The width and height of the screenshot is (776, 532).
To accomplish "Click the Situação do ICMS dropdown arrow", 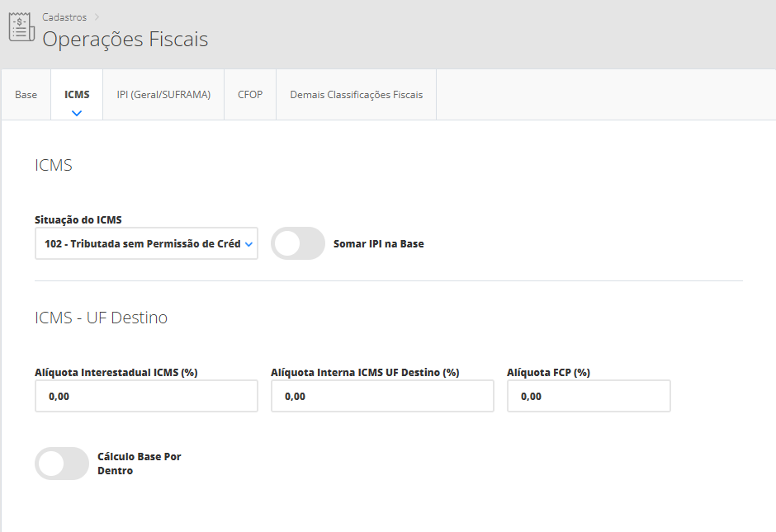I will pyautogui.click(x=249, y=244).
